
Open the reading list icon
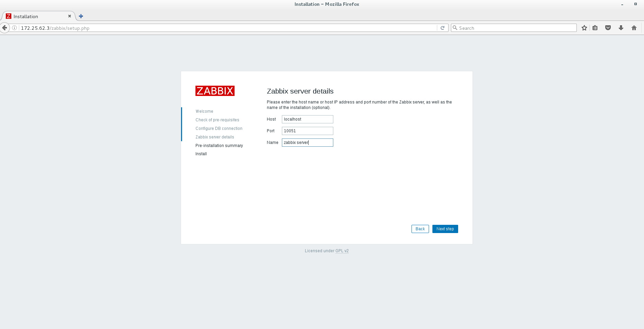(x=595, y=28)
